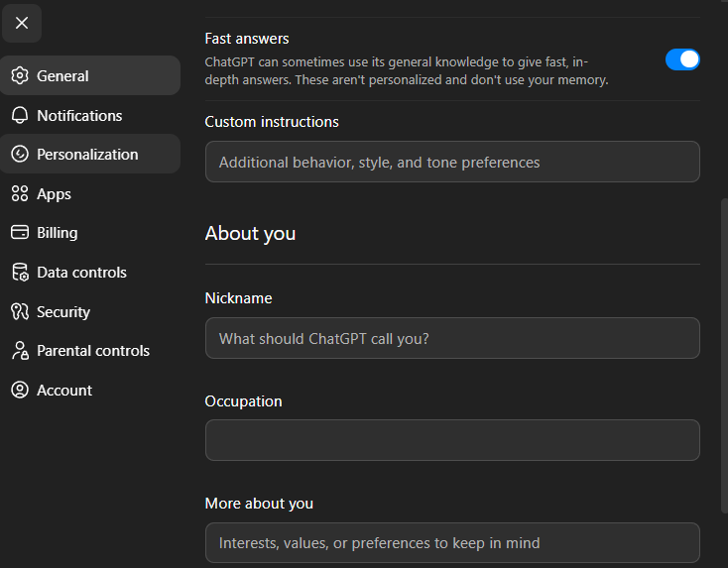This screenshot has width=728, height=568.
Task: Click the Notifications bell icon
Action: click(x=20, y=115)
